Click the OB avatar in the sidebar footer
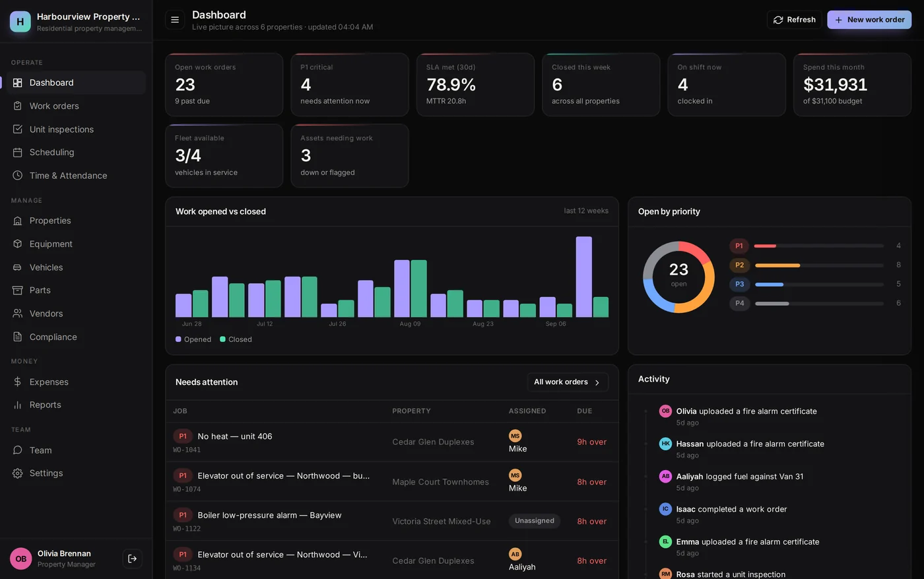This screenshot has height=579, width=924. coord(21,559)
